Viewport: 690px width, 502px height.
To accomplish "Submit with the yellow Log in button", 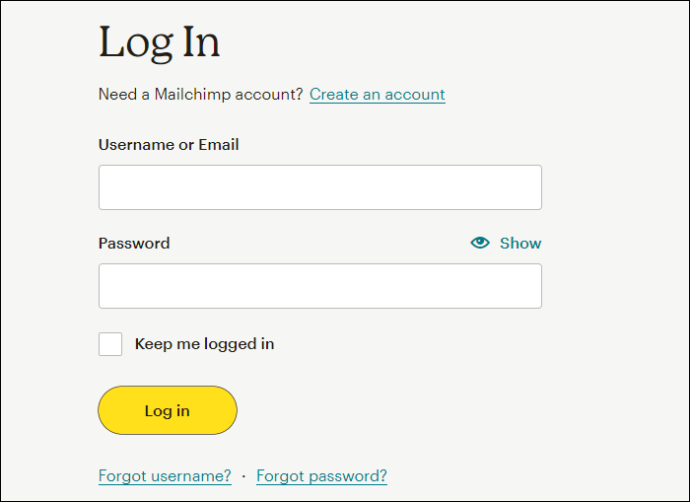I will tap(167, 410).
